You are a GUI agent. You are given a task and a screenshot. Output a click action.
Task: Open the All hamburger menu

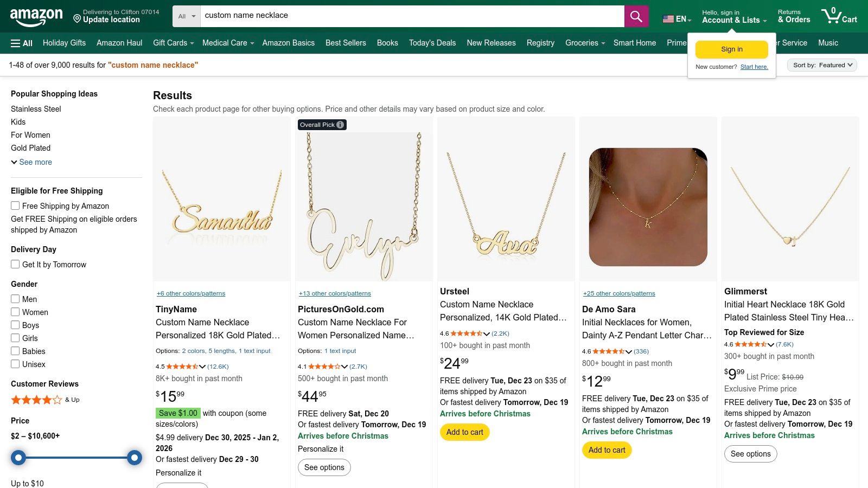[x=21, y=43]
